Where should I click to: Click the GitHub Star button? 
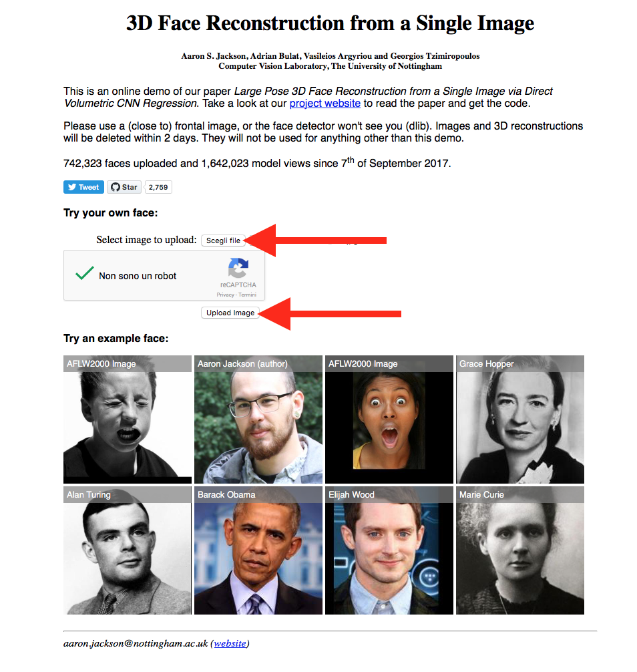(x=124, y=187)
